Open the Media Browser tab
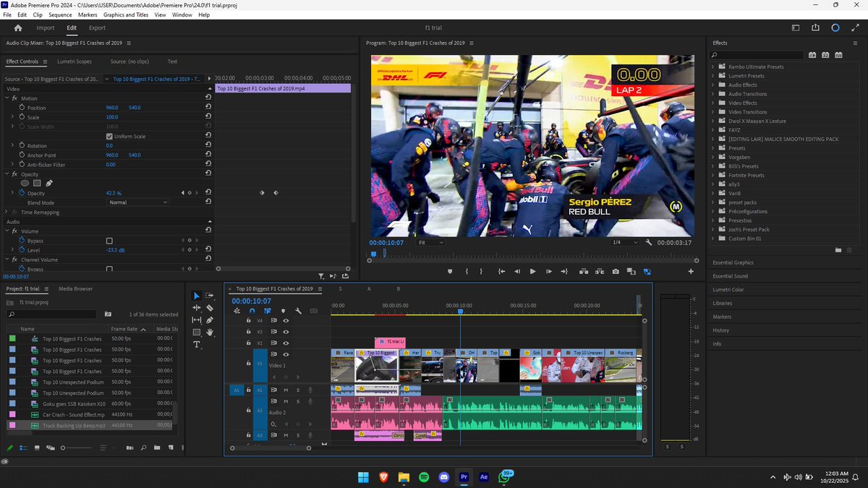868x488 pixels. click(x=76, y=288)
